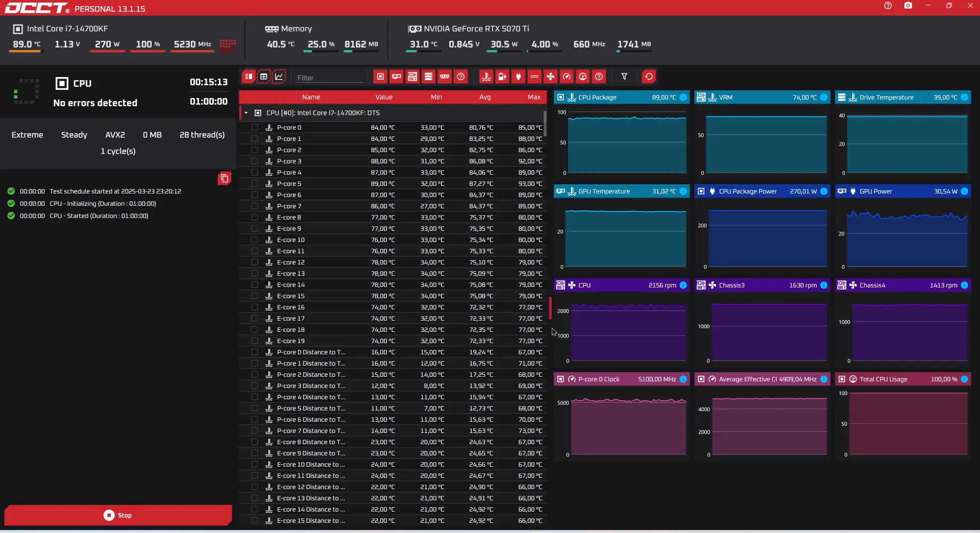Check the E-core 16 sensor checkbox
The height and width of the screenshot is (533, 980).
pos(255,307)
